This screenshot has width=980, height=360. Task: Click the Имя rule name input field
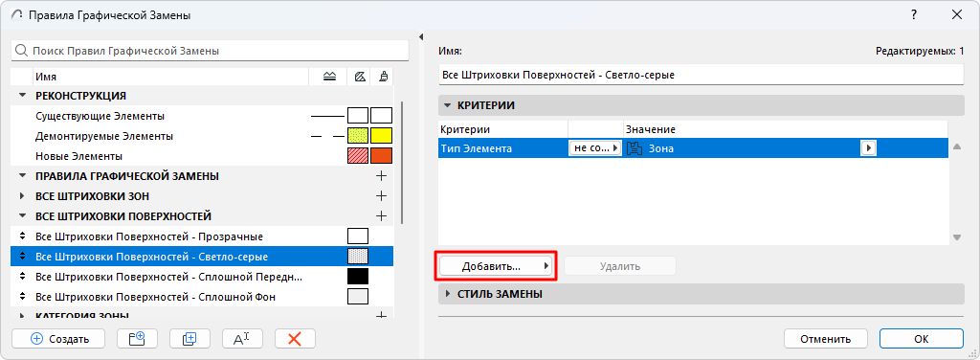point(702,75)
